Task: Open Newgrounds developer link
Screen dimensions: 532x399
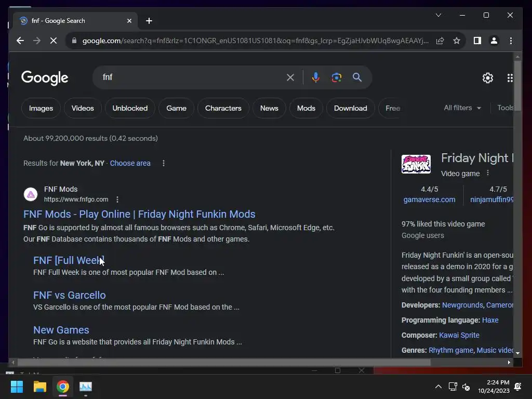Action: (x=462, y=305)
